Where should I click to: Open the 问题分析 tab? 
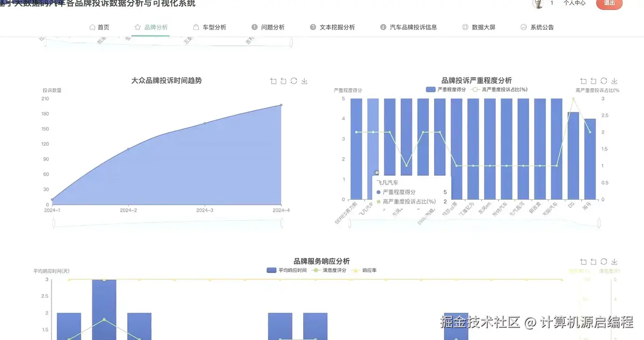click(x=268, y=27)
